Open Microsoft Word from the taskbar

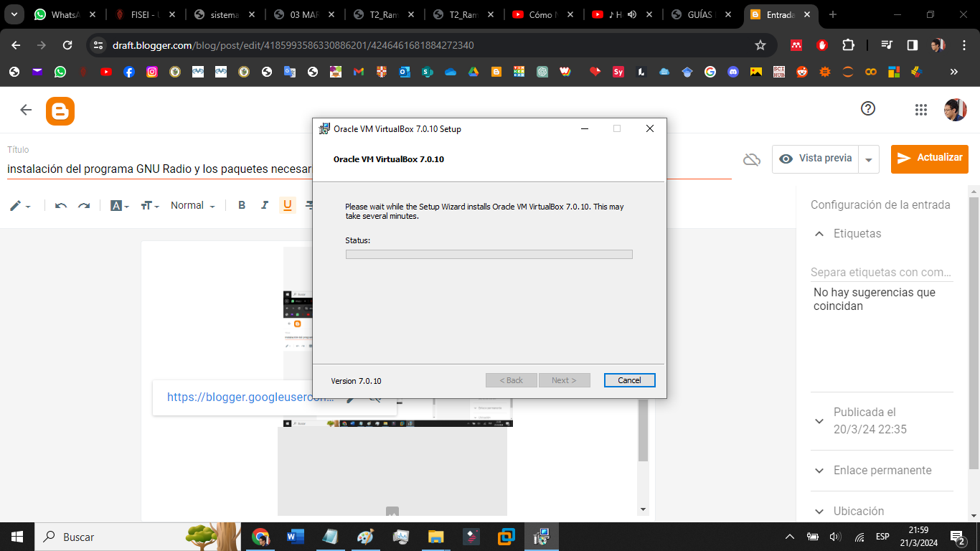click(x=295, y=537)
